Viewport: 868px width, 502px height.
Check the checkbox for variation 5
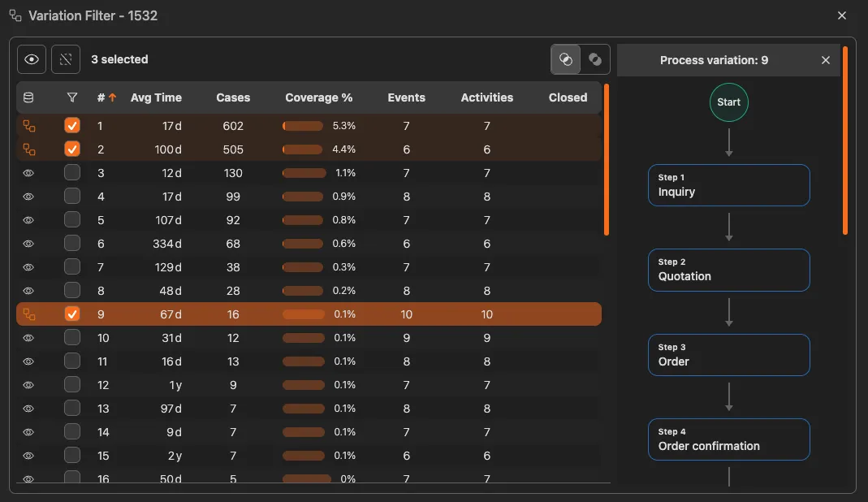[x=72, y=220]
